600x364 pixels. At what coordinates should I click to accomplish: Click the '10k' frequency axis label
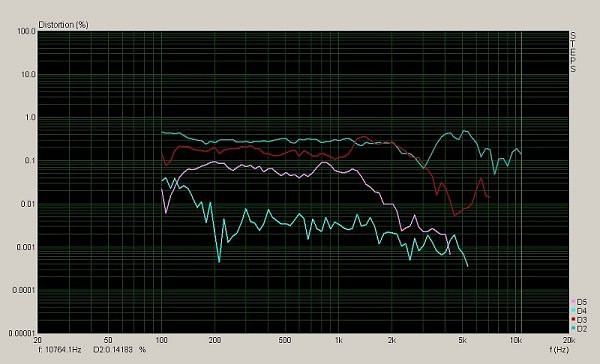516,340
